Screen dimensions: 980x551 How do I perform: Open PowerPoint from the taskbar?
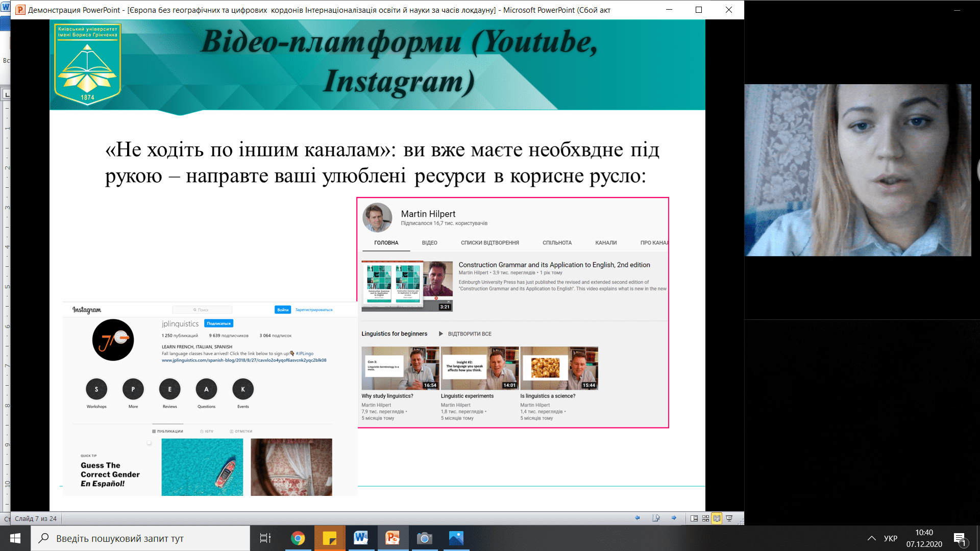point(393,538)
